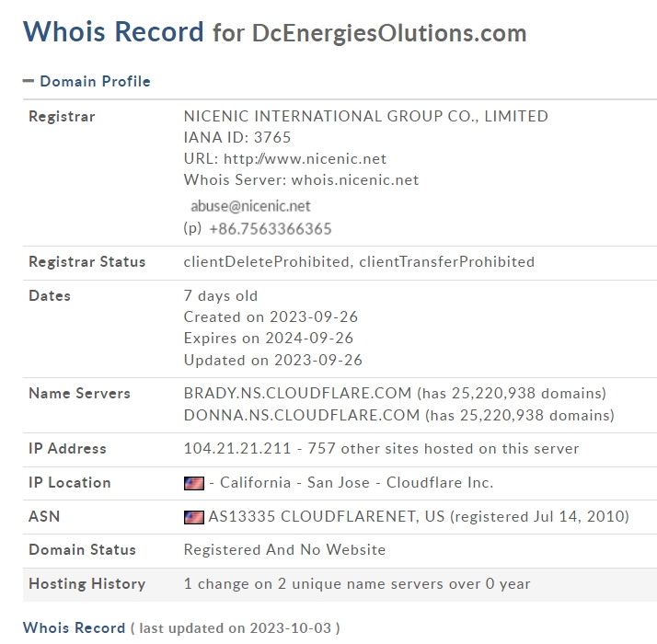
Task: Click the ASN row label
Action: point(44,516)
